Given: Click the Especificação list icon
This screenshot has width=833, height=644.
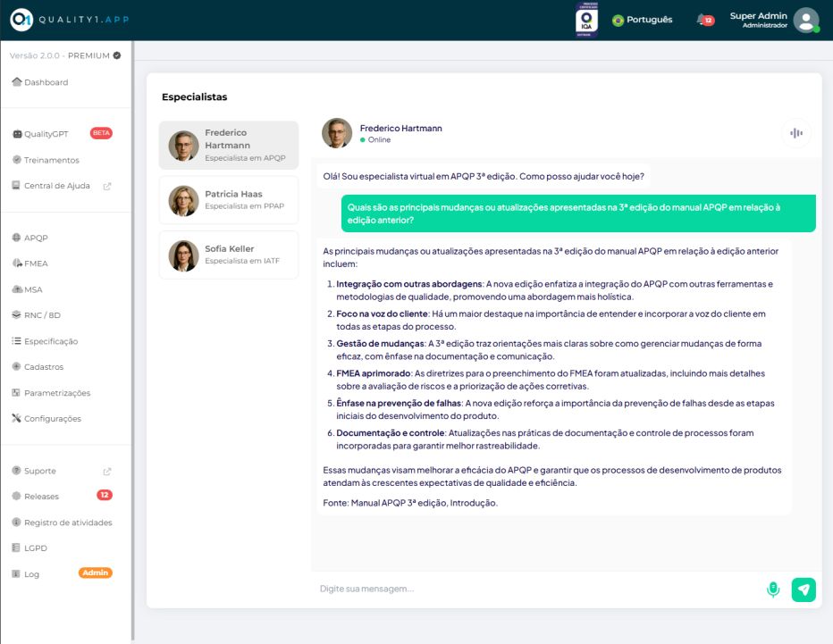Looking at the screenshot, I should point(17,341).
